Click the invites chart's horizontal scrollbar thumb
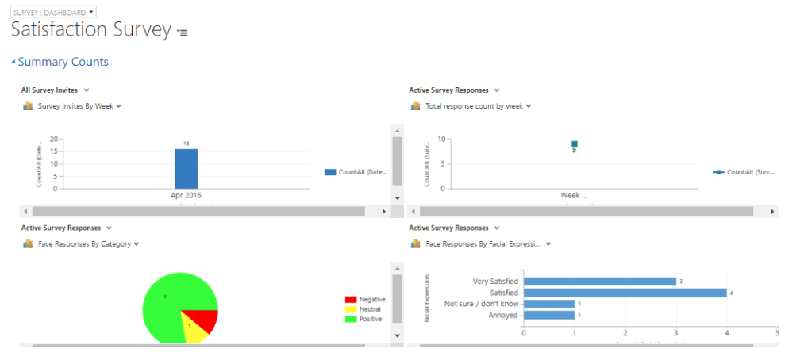 [198, 211]
